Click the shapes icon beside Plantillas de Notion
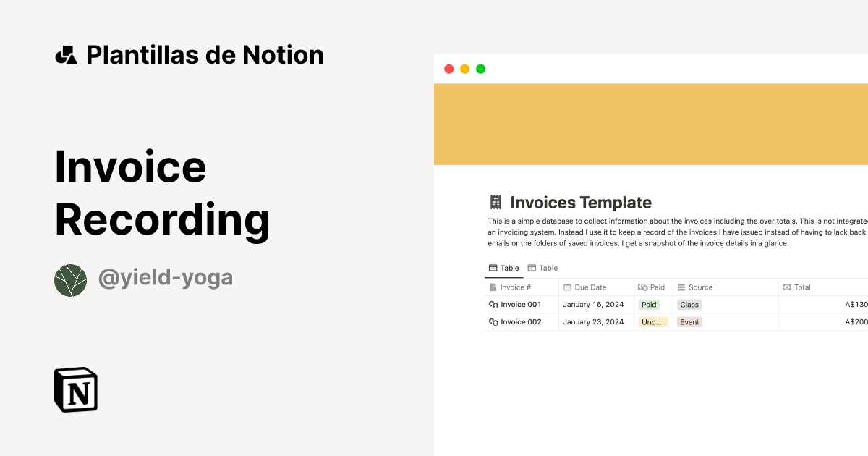 67,55
